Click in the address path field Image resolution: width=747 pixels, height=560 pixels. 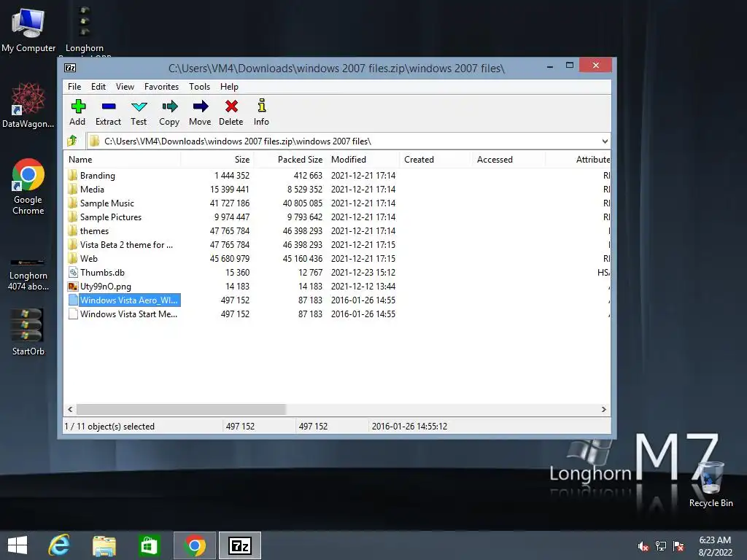coord(343,141)
